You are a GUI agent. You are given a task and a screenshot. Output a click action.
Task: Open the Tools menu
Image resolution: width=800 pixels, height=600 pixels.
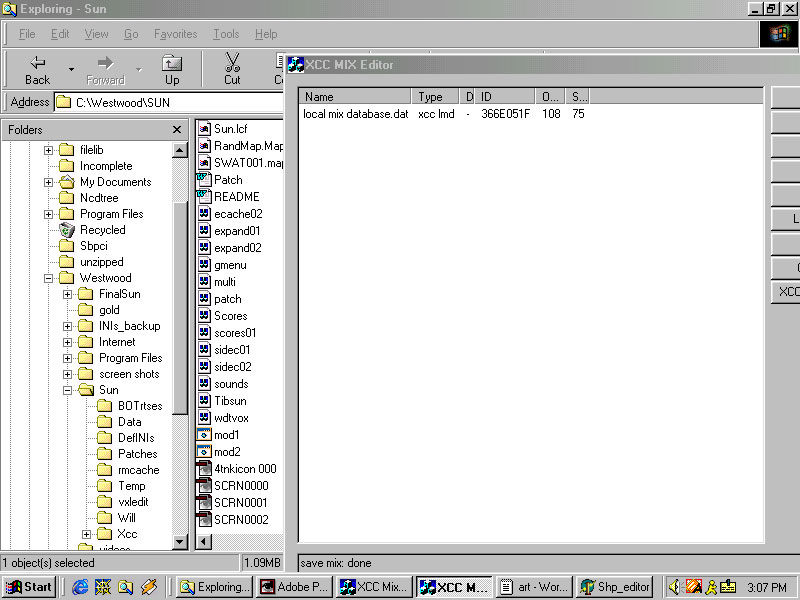(x=226, y=34)
